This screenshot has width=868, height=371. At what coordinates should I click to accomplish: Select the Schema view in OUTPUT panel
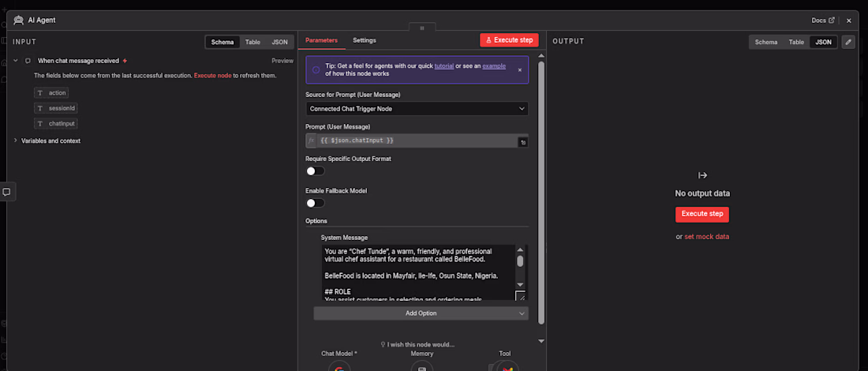click(766, 42)
